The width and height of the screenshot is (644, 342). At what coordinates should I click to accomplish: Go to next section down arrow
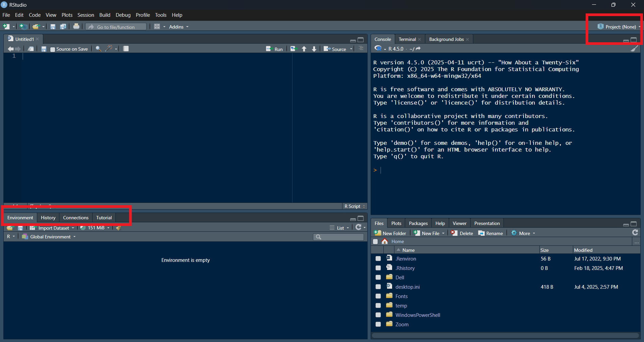point(314,49)
